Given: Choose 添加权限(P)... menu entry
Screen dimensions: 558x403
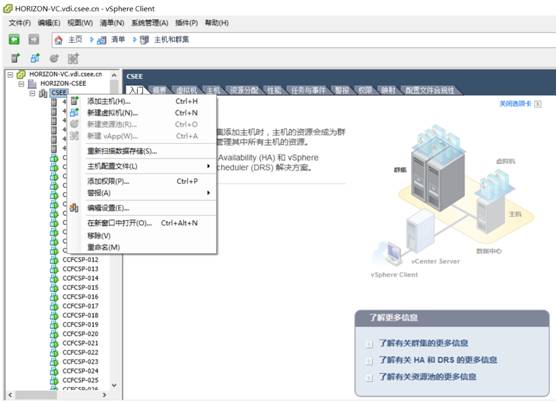Looking at the screenshot, I should click(x=142, y=181).
